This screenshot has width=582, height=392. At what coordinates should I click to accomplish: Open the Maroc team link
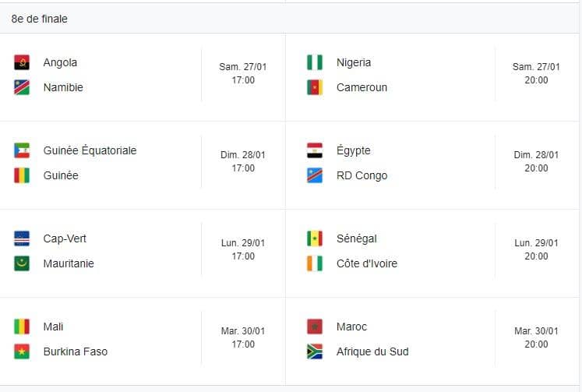coord(351,327)
